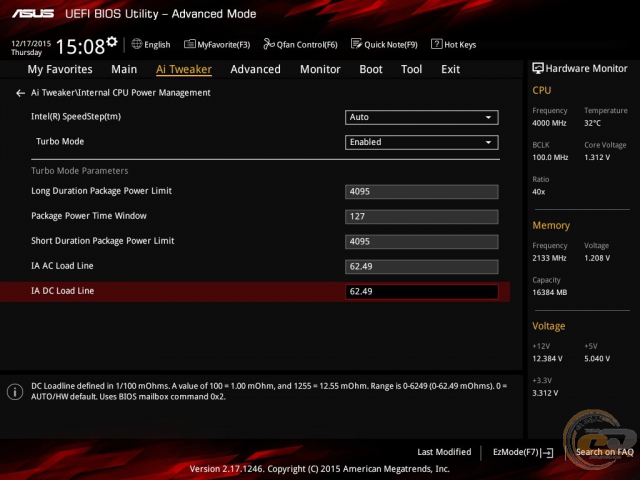Screen dimensions: 640x480
Task: Open the Exit tab
Action: (x=450, y=69)
